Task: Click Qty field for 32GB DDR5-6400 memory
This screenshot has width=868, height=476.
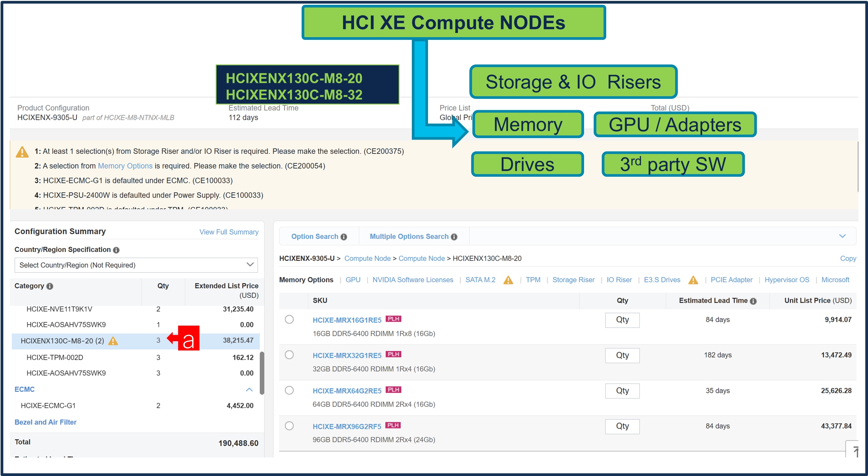Action: click(622, 355)
